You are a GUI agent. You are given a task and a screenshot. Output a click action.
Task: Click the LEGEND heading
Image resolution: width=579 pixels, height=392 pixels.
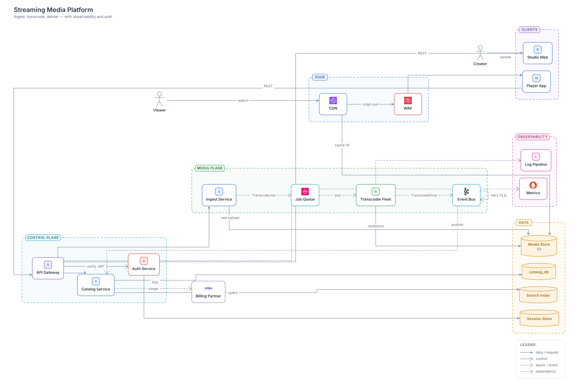(527, 345)
